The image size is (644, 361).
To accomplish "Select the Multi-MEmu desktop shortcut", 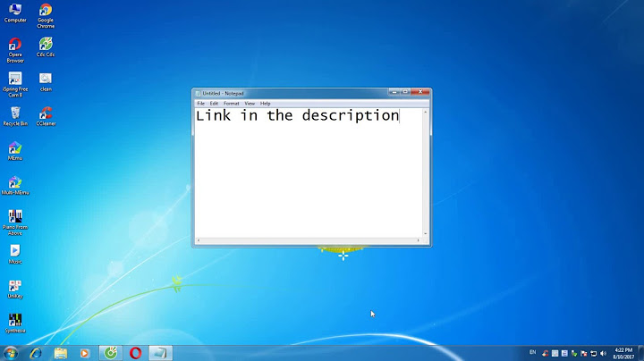I will (15, 186).
